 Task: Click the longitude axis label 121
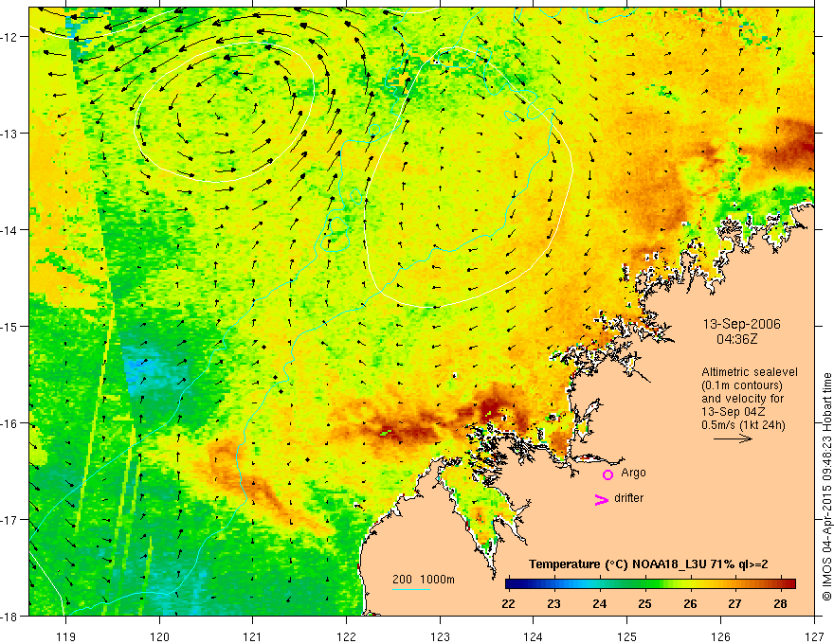(253, 636)
